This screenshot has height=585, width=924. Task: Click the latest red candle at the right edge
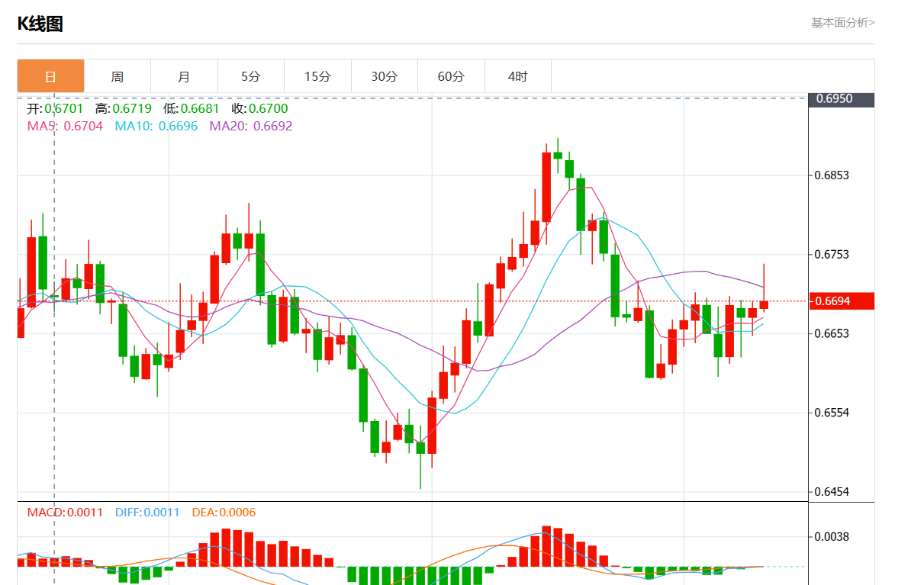(x=764, y=304)
